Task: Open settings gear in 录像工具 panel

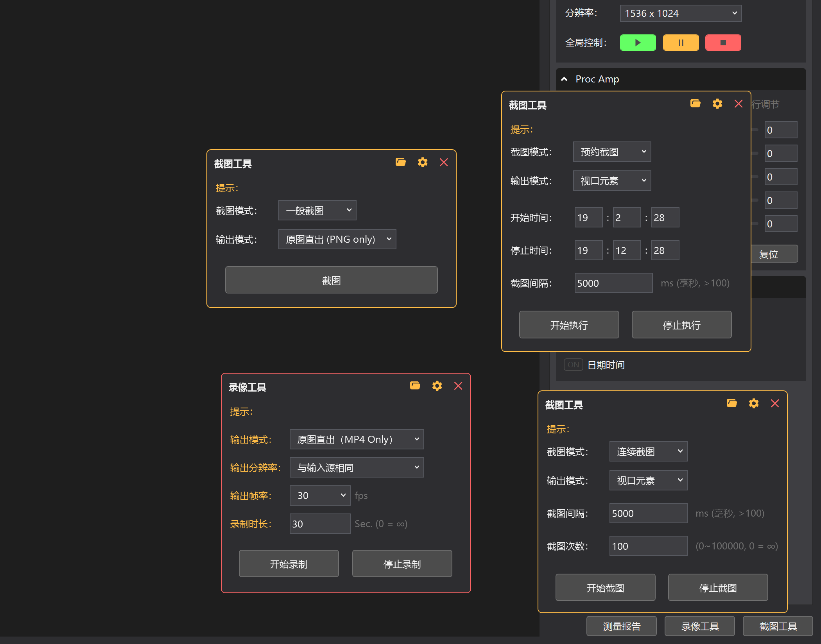Action: 437,386
